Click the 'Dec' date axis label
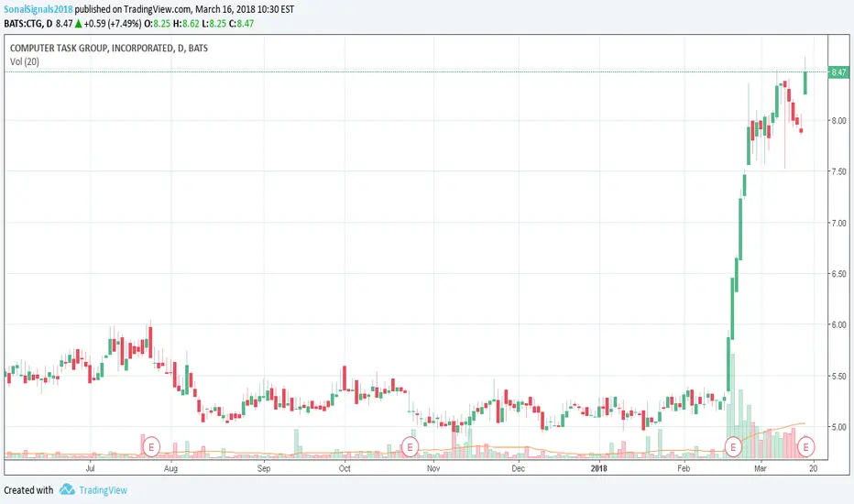 coord(518,468)
